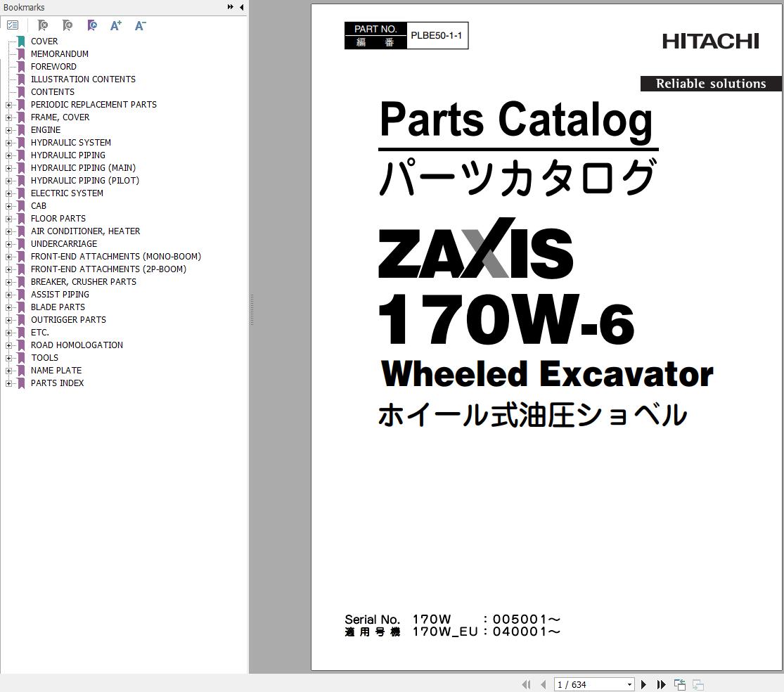Open the ILLUSTRATION CONTENTS bookmark
The height and width of the screenshot is (692, 784).
coord(83,79)
